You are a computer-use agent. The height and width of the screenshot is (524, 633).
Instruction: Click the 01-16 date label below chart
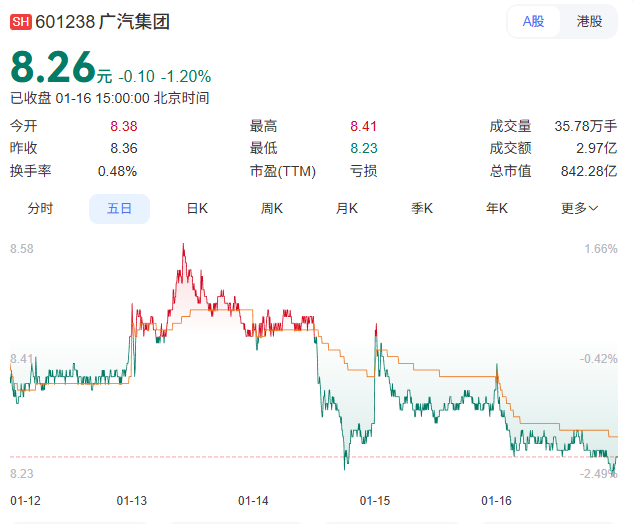click(497, 500)
